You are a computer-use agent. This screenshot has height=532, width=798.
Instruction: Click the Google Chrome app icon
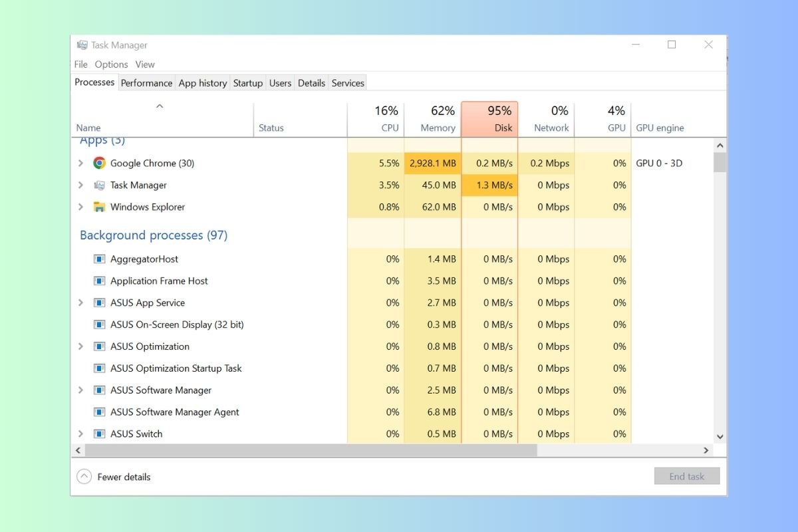point(99,163)
